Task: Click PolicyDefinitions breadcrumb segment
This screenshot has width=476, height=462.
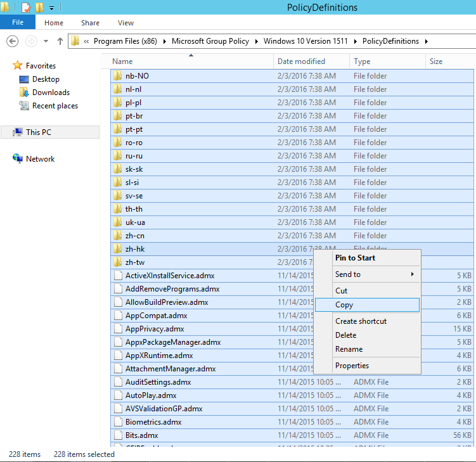Action: pos(390,41)
